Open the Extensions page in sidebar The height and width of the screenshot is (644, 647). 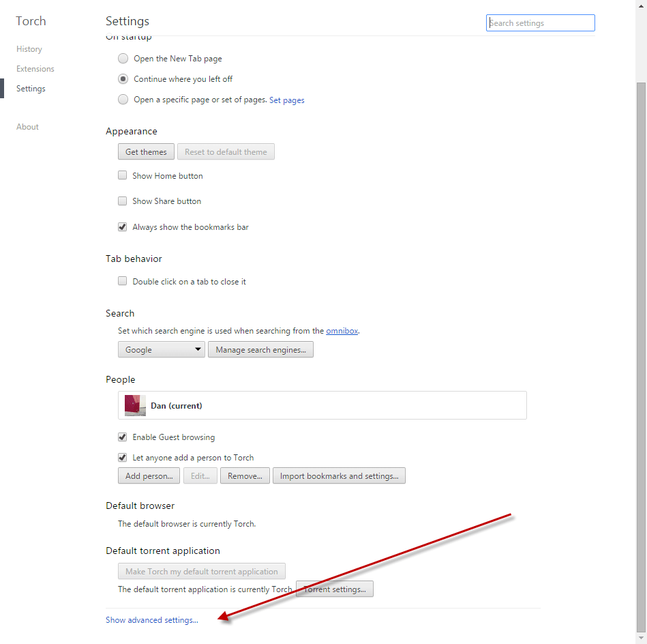click(x=35, y=69)
